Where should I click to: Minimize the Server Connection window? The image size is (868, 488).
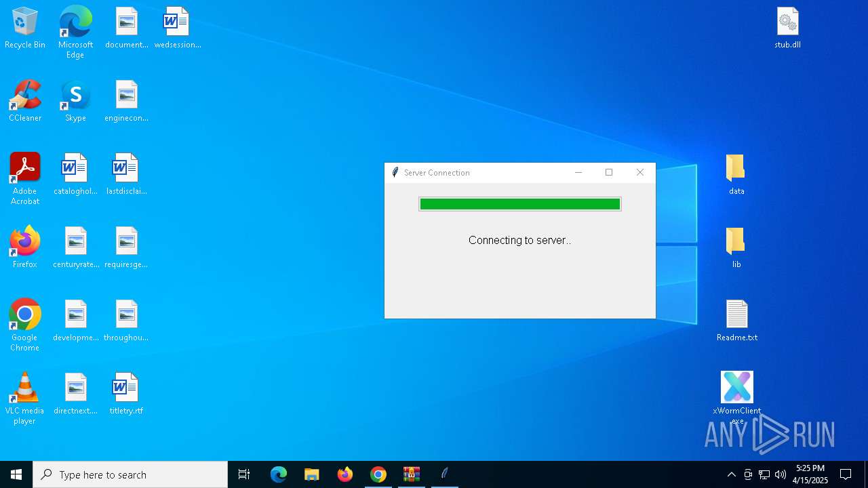click(x=578, y=173)
